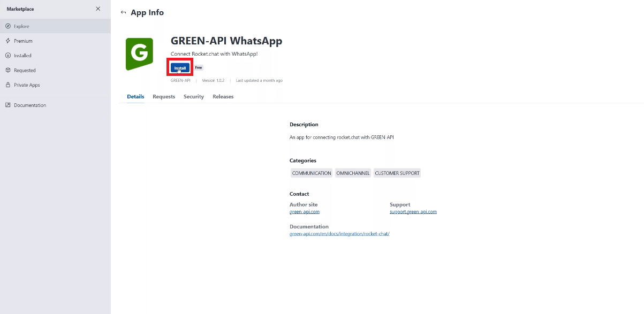
Task: Click the Free pricing badge
Action: click(198, 67)
